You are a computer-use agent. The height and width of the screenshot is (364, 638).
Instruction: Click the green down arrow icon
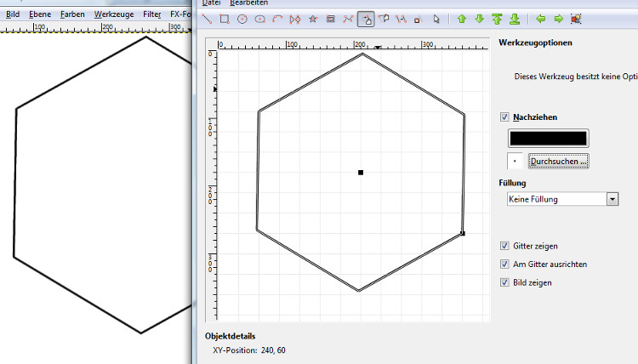pos(480,19)
